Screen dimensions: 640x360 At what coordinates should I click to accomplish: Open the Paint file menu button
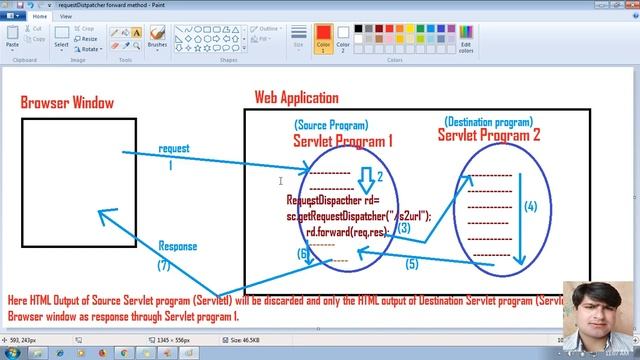tap(13, 16)
